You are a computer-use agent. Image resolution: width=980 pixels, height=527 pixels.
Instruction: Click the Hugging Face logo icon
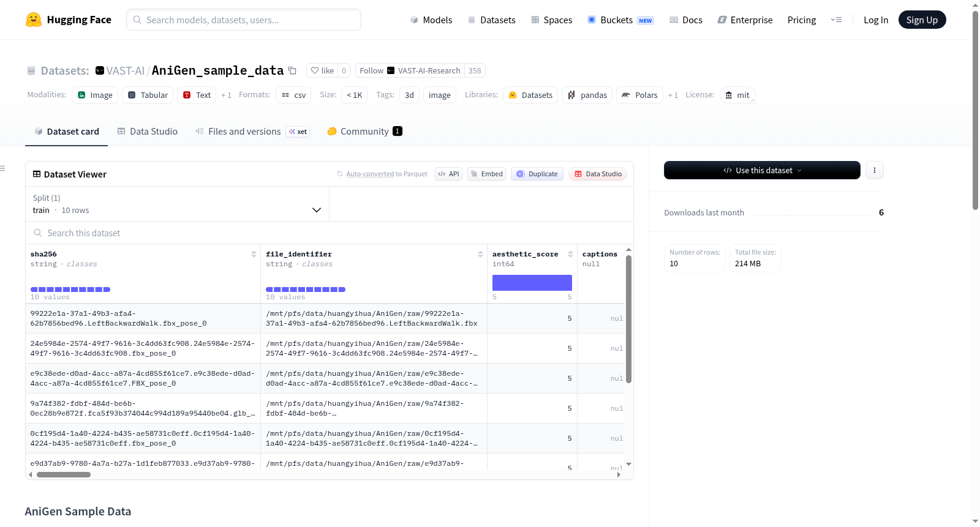[x=34, y=20]
